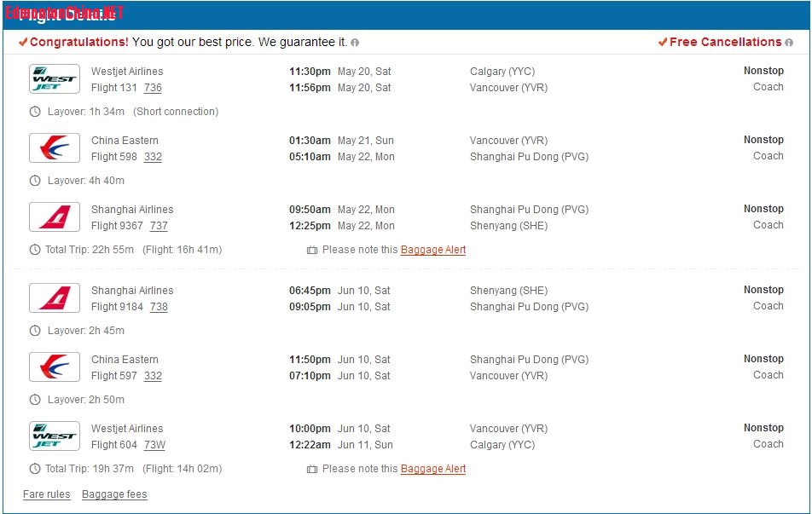Screen dimensions: 812x514
Task: Click the clock icon beside the 1h 34m layover
Action: [x=35, y=112]
